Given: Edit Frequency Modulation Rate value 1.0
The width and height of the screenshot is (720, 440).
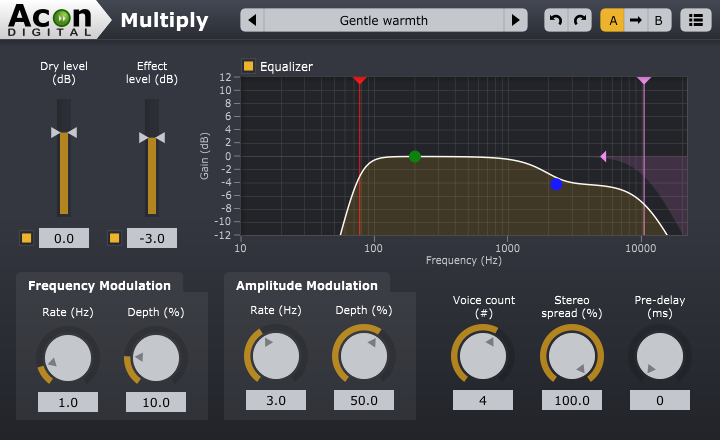Looking at the screenshot, I should pyautogui.click(x=68, y=402).
